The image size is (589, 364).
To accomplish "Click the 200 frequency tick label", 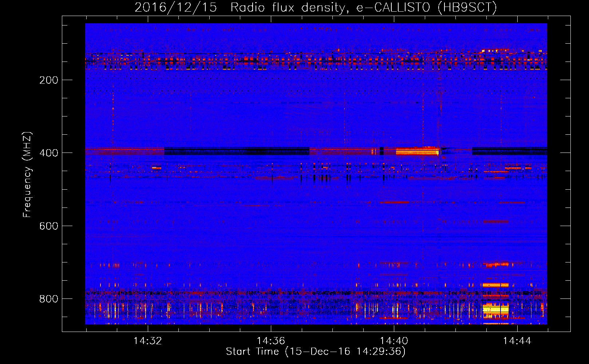I will point(49,80).
